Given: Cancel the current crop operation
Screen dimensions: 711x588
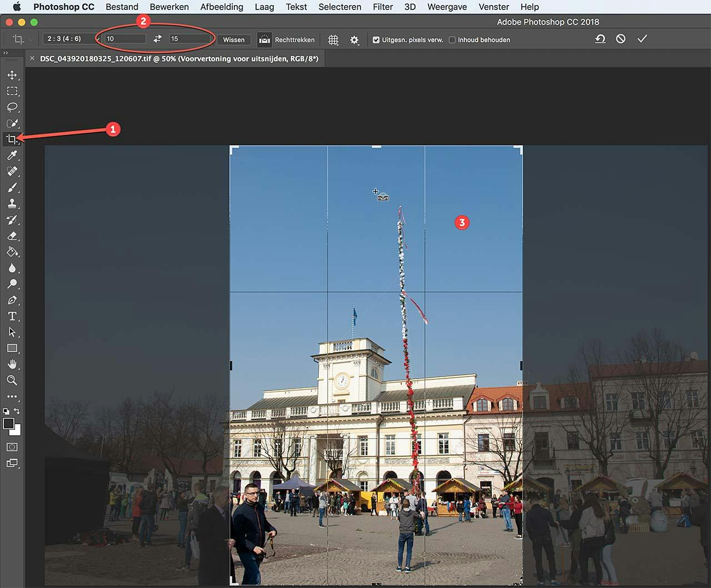Looking at the screenshot, I should pos(621,39).
